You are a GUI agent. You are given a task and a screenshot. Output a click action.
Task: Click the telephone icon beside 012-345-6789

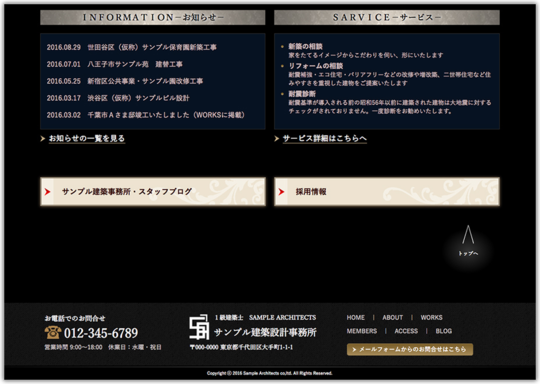53,332
